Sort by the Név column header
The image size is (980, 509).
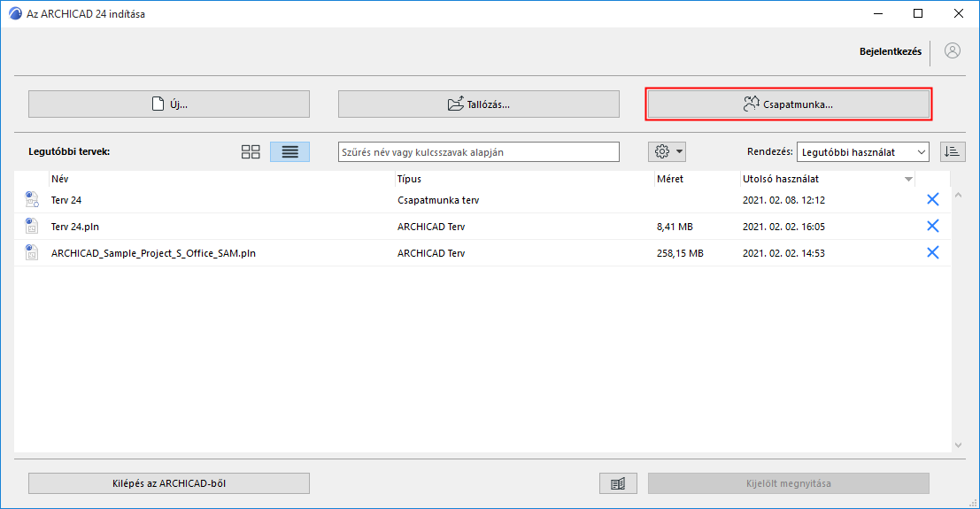[221, 179]
